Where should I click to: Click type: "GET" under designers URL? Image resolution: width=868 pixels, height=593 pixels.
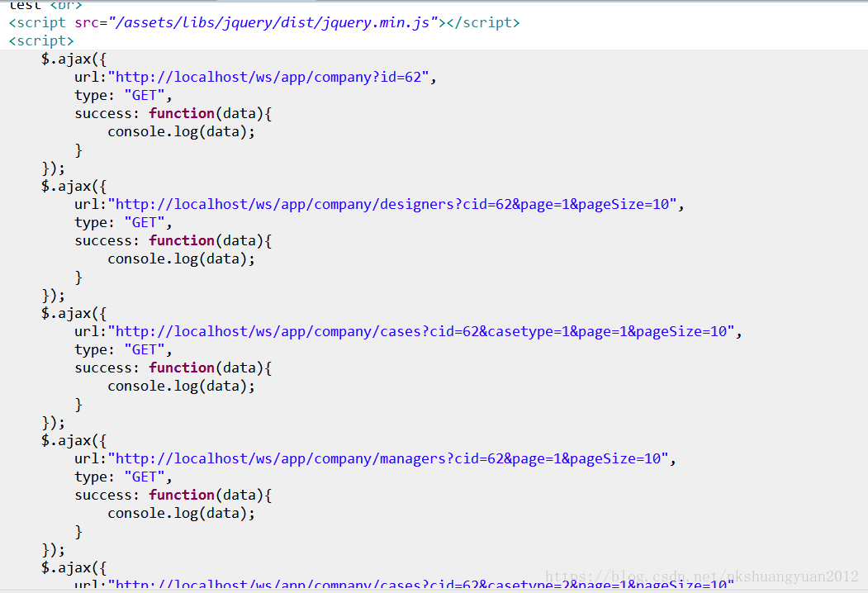[x=123, y=223]
